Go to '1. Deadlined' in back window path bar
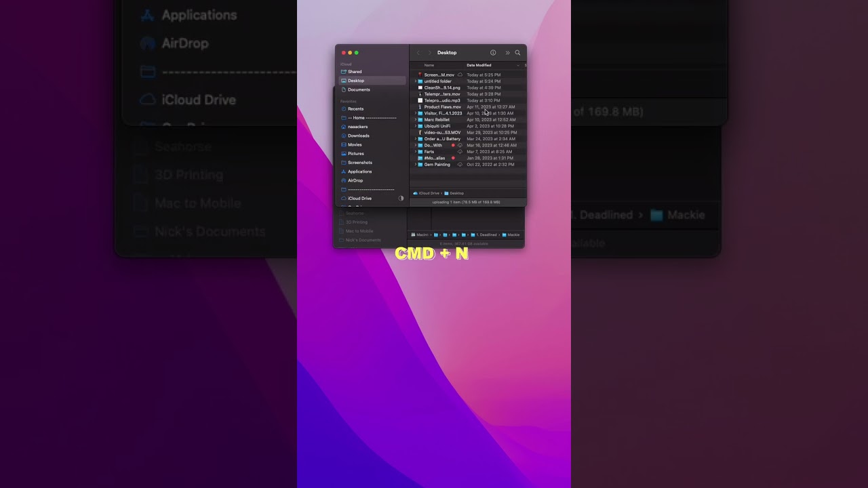The width and height of the screenshot is (868, 488). coord(484,235)
